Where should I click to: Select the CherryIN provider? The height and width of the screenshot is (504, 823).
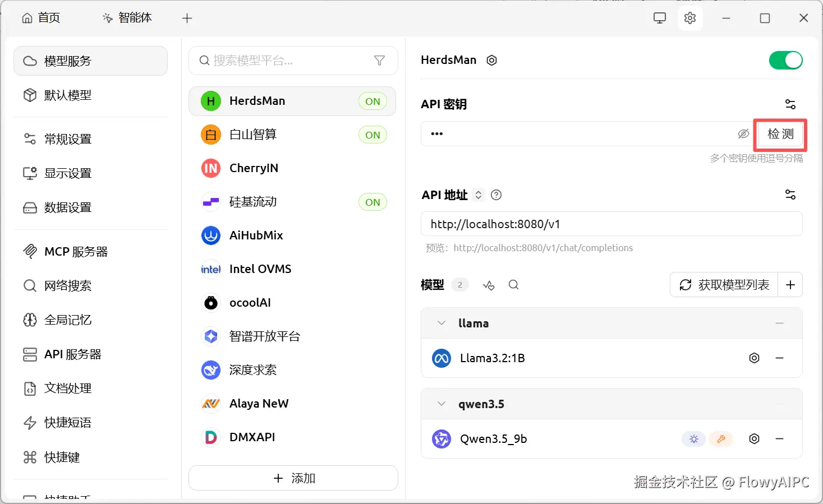point(292,168)
